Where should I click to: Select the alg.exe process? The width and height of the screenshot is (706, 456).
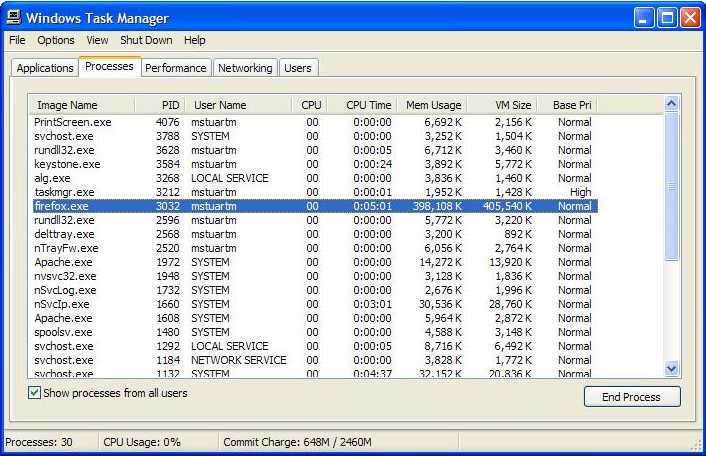point(315,178)
